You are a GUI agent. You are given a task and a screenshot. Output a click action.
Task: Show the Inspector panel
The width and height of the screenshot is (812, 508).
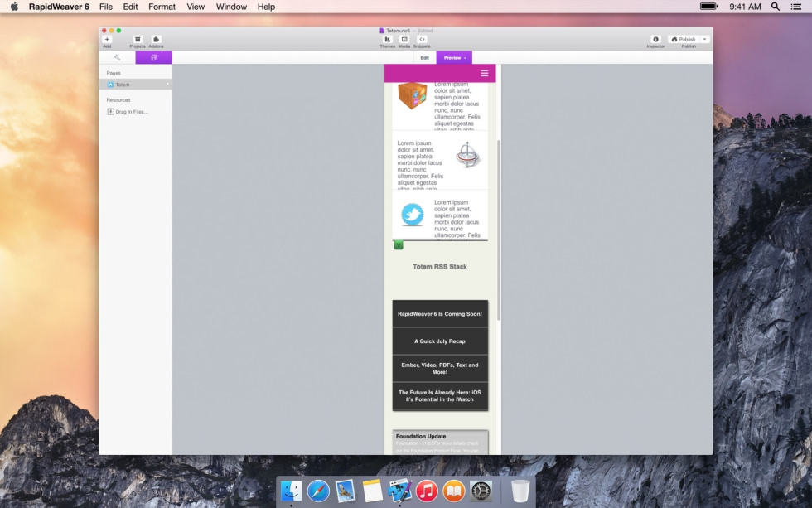655,39
